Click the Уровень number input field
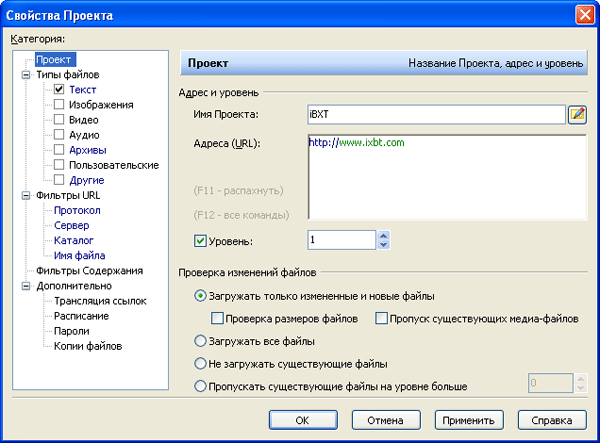This screenshot has height=443, width=600. click(341, 240)
